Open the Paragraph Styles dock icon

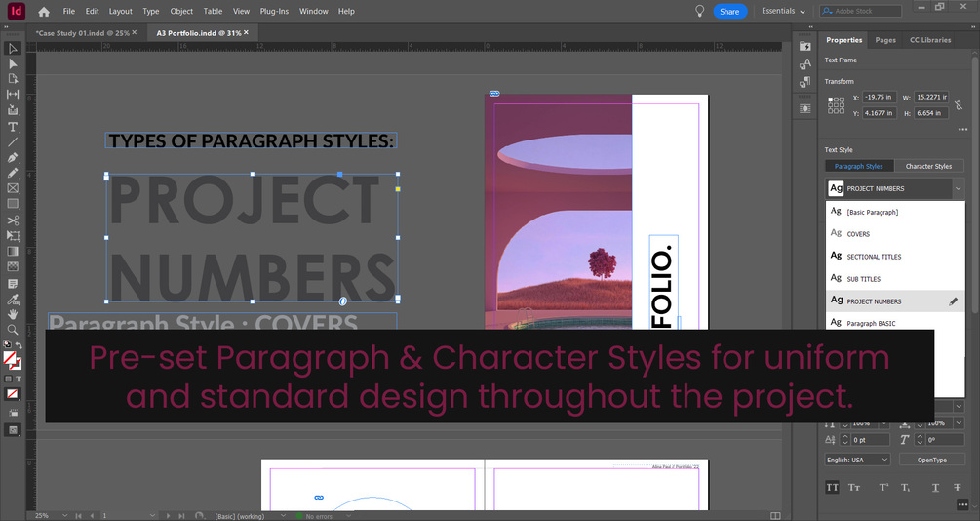coord(805,82)
